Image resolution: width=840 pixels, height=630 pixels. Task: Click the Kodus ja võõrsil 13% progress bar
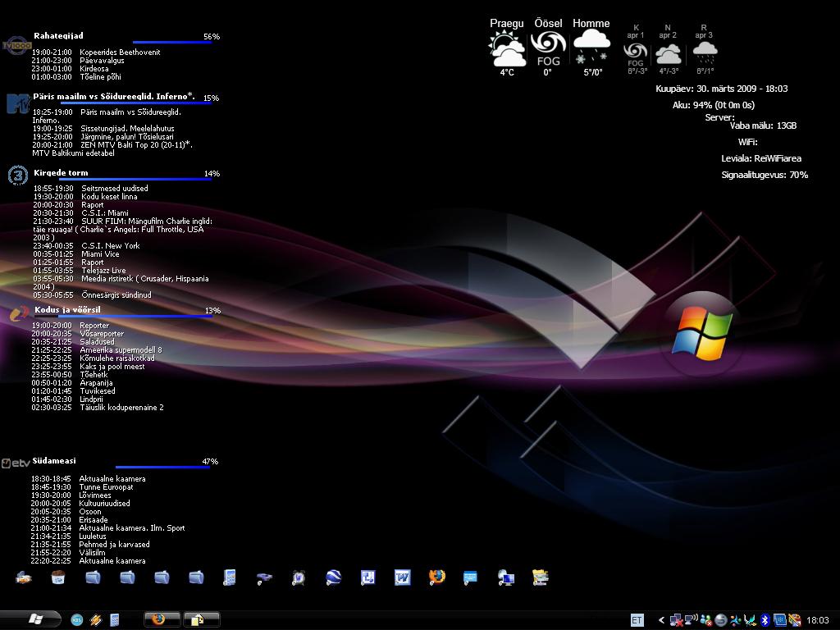coord(135,316)
